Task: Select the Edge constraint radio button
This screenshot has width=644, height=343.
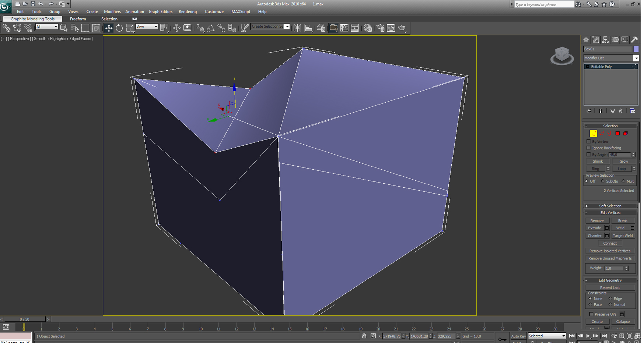Action: click(610, 298)
